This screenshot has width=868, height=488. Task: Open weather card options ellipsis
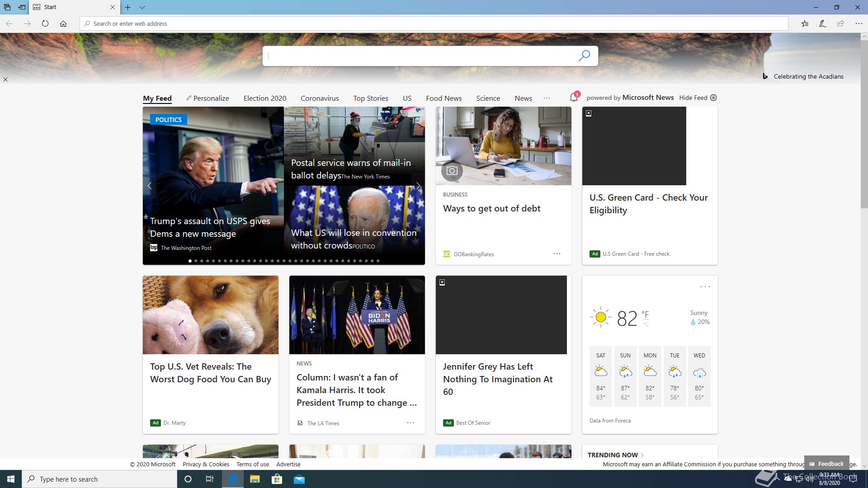pos(705,287)
